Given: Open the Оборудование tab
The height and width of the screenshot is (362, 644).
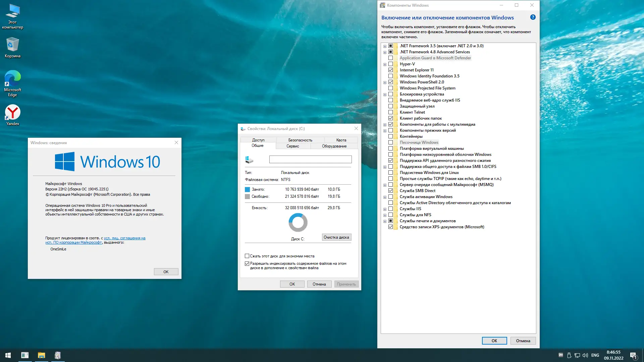Looking at the screenshot, I should (x=334, y=146).
